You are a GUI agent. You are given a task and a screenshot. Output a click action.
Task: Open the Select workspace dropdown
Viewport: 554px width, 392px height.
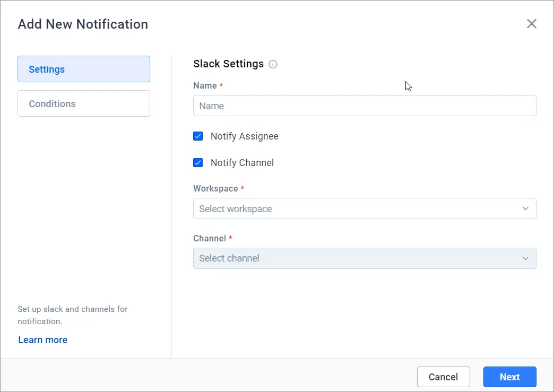coord(365,208)
